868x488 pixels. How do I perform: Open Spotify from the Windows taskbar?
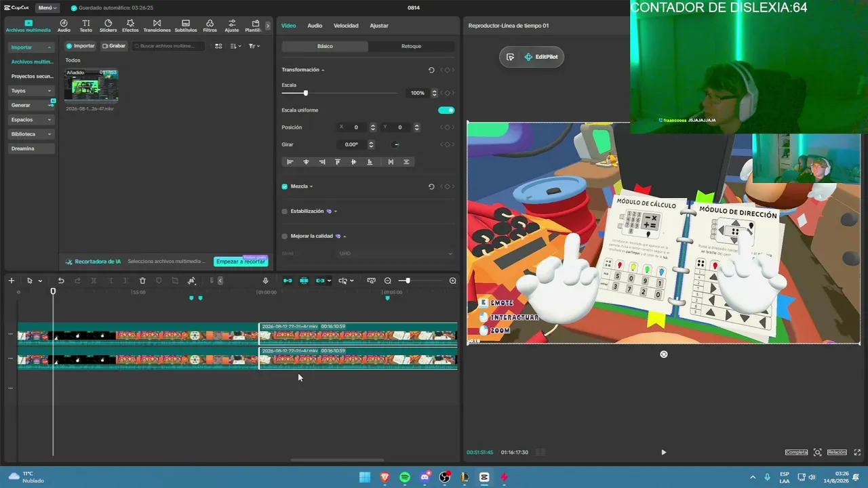pos(405,477)
